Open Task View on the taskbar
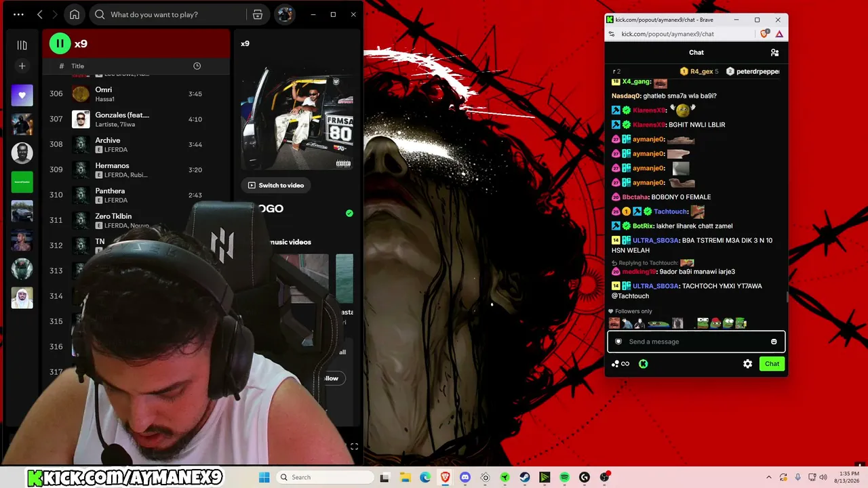The width and height of the screenshot is (868, 488). pyautogui.click(x=385, y=477)
